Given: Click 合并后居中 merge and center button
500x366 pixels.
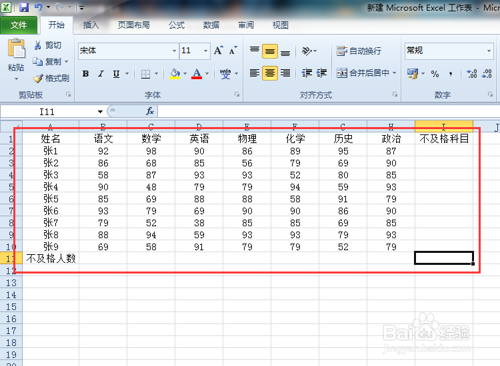Looking at the screenshot, I should [363, 73].
